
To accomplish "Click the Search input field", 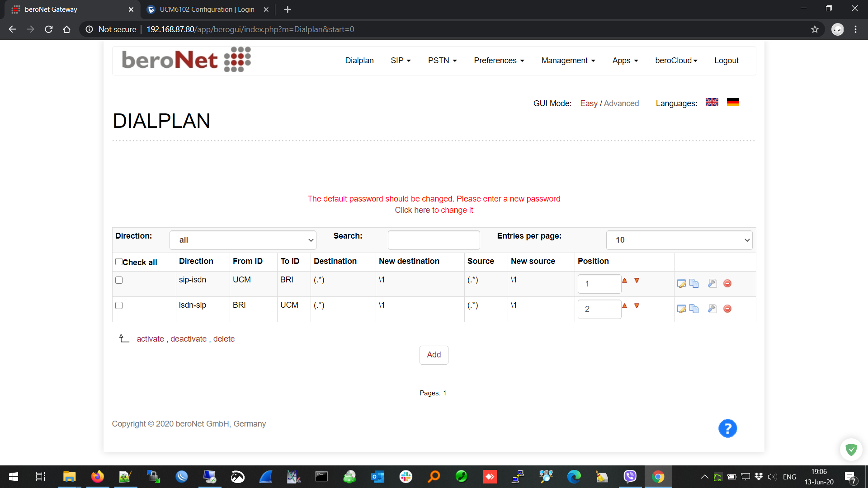I will coord(434,240).
